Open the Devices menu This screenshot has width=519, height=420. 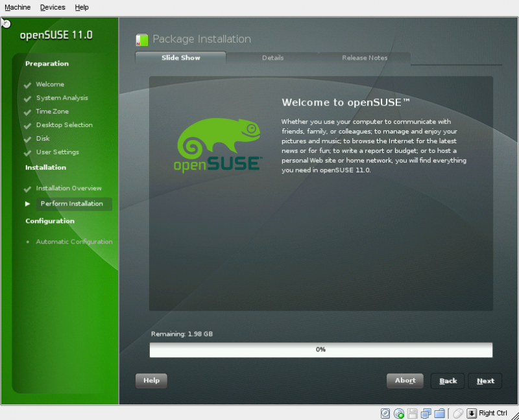(x=53, y=8)
